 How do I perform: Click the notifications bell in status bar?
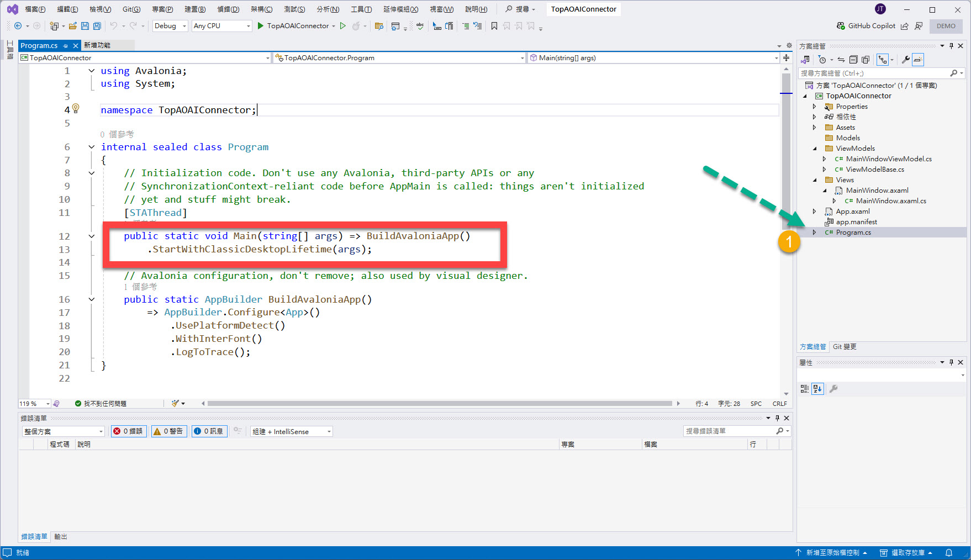tap(949, 552)
